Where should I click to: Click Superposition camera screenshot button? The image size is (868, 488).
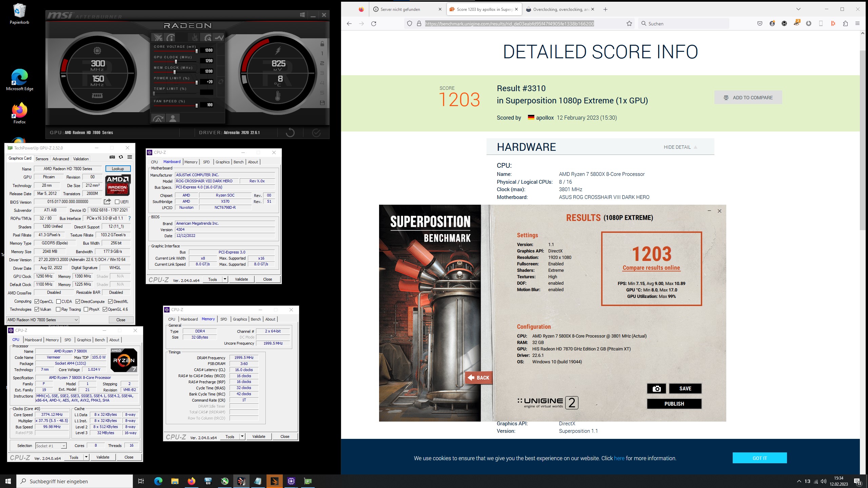click(x=656, y=389)
